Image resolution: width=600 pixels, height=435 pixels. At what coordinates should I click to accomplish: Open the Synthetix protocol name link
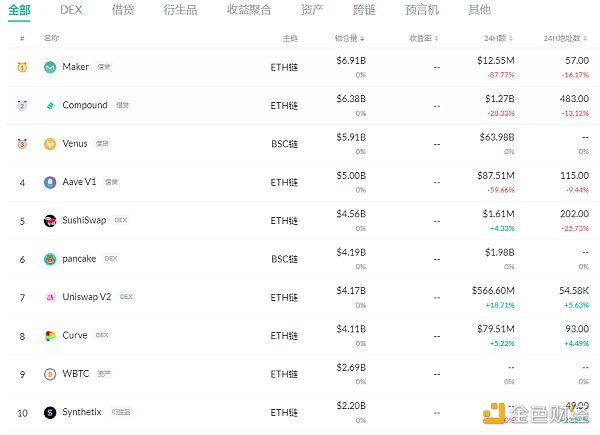(x=83, y=412)
